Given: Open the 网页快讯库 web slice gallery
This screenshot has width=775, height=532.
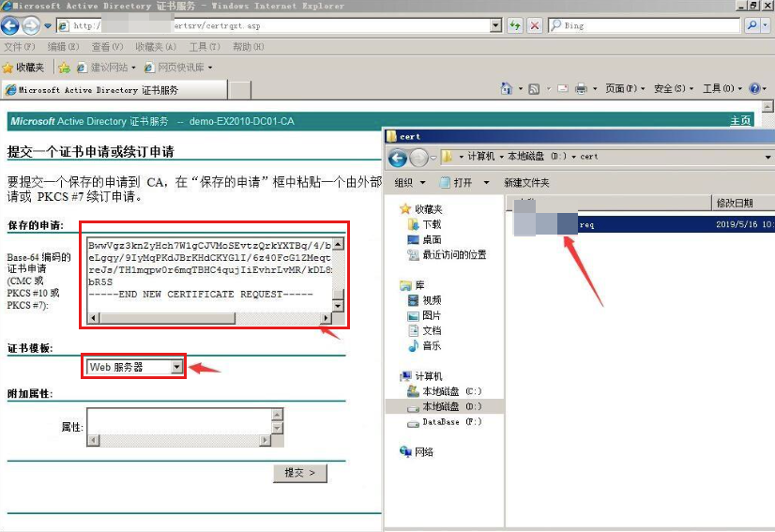Looking at the screenshot, I should pyautogui.click(x=178, y=68).
